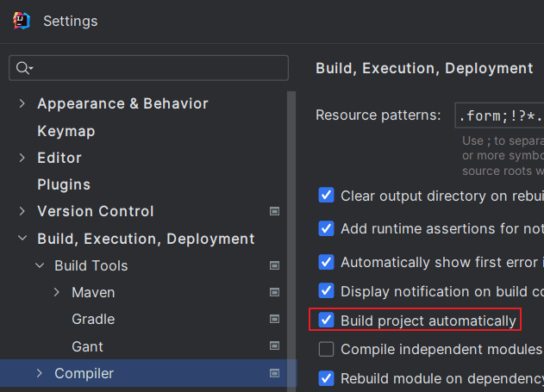
Task: Click the search magnifier history icon
Action: [24, 68]
